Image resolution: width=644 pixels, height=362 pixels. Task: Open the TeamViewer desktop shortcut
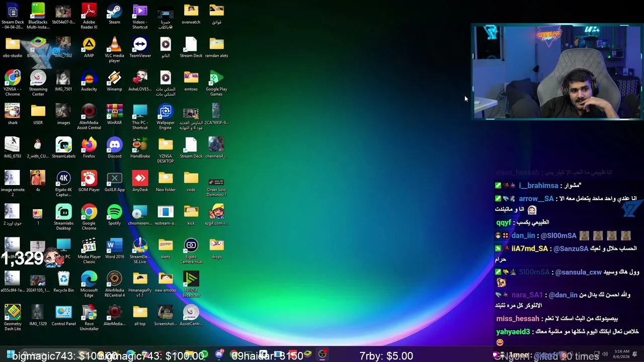point(140,47)
